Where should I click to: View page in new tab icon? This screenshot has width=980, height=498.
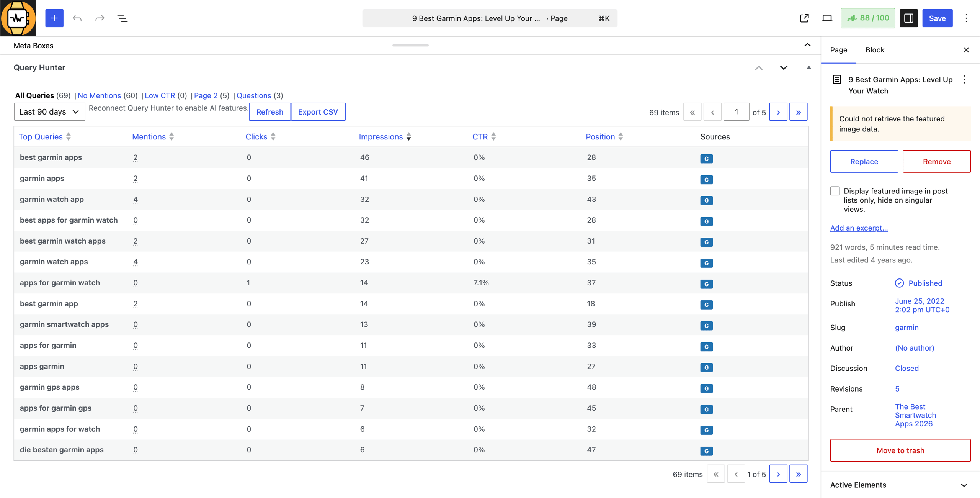coord(804,18)
